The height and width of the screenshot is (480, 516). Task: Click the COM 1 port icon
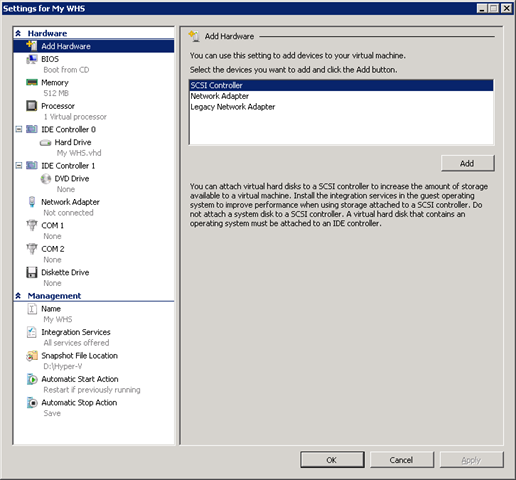pyautogui.click(x=32, y=225)
